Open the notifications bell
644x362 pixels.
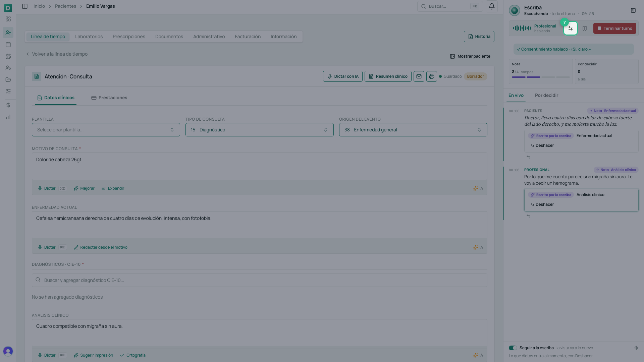[492, 6]
